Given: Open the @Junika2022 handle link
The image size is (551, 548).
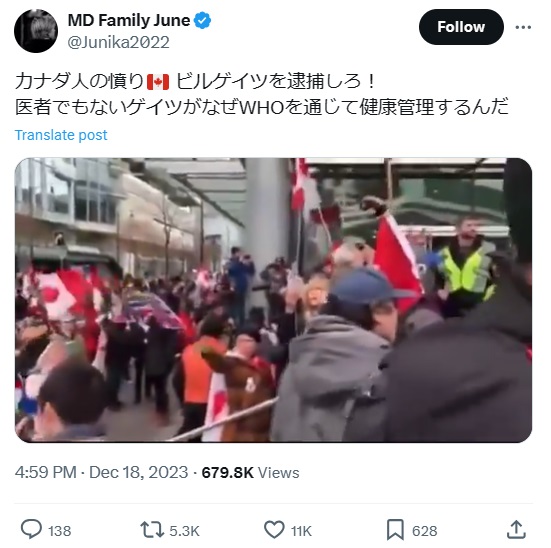Looking at the screenshot, I should [x=118, y=42].
